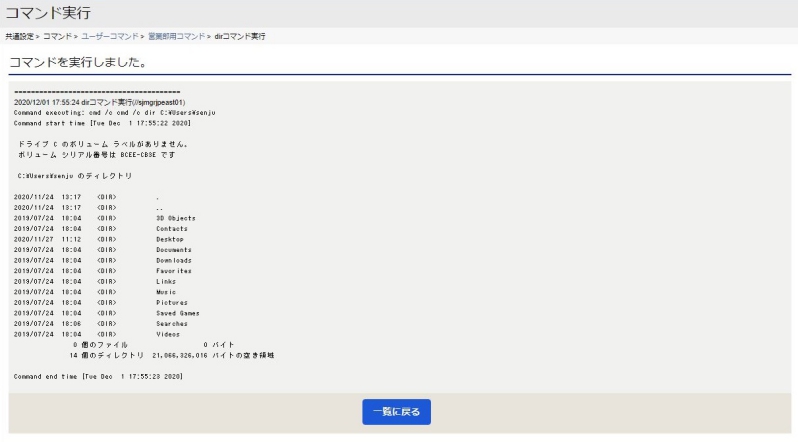798x442 pixels.
Task: Click the Command start time line
Action: [x=102, y=123]
